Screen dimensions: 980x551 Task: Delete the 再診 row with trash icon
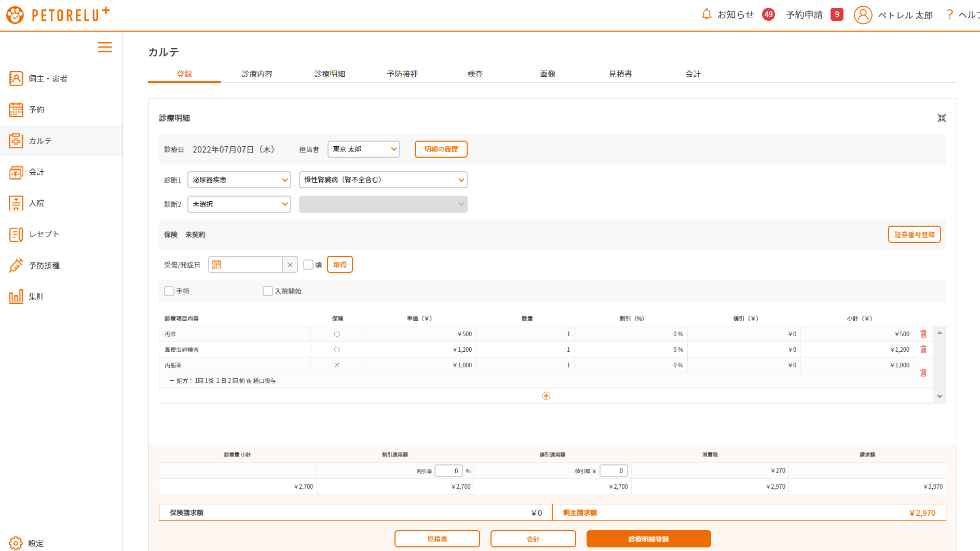click(x=923, y=334)
